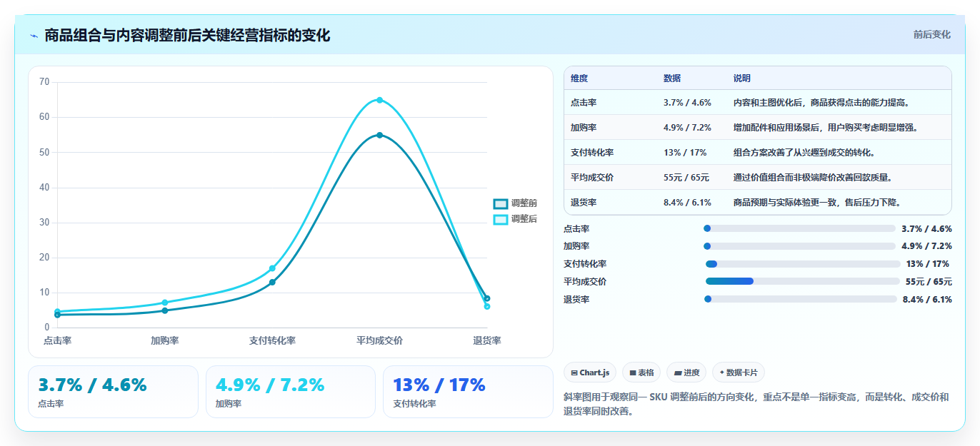Click the 55元 / 65元 value beside progress bar
Viewport: 980px width, 446px height.
tap(929, 282)
